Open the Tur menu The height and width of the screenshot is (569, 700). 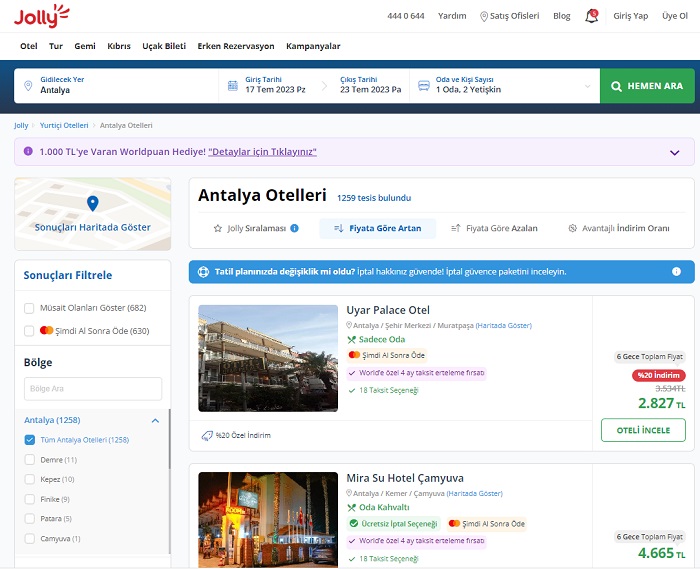(56, 46)
